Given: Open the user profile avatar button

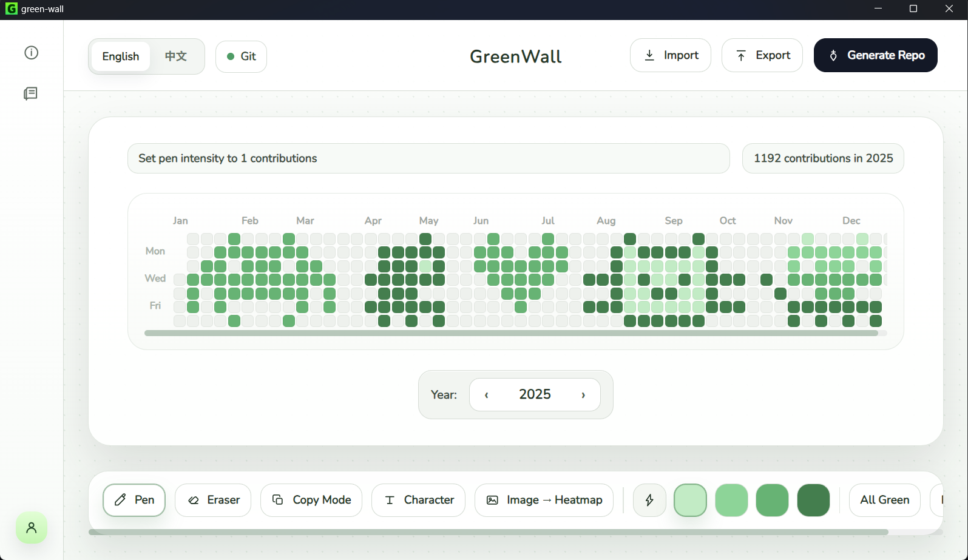Looking at the screenshot, I should coord(32,528).
